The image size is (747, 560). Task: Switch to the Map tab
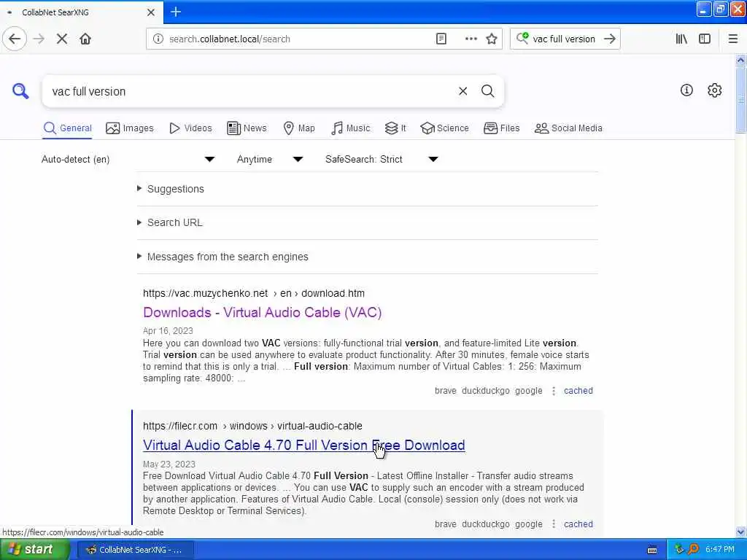click(299, 128)
